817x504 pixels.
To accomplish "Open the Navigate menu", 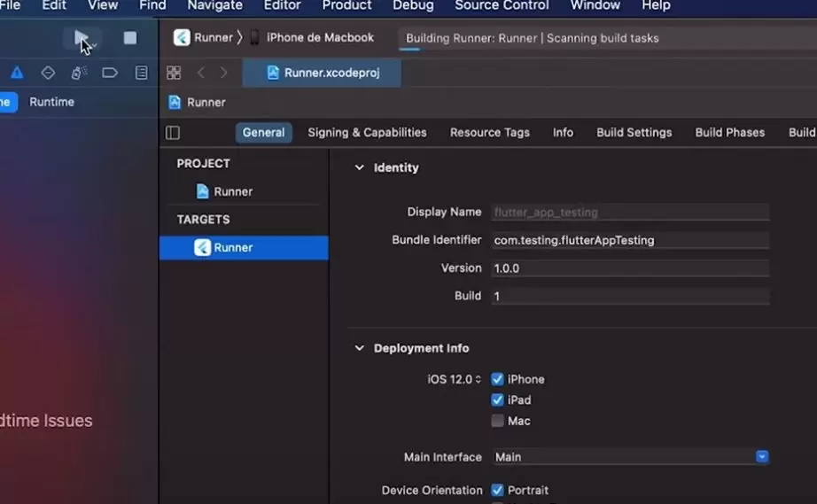I will (215, 5).
